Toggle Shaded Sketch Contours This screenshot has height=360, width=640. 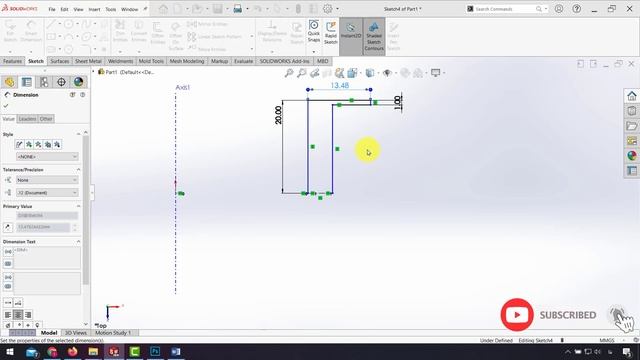(374, 37)
